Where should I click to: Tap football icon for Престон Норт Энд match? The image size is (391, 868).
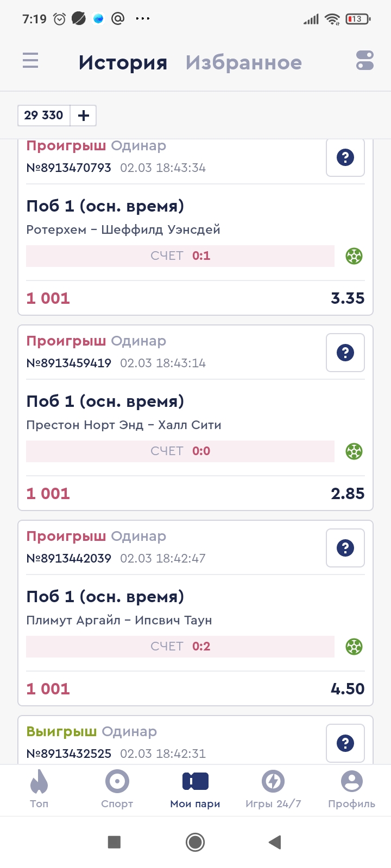(x=354, y=451)
